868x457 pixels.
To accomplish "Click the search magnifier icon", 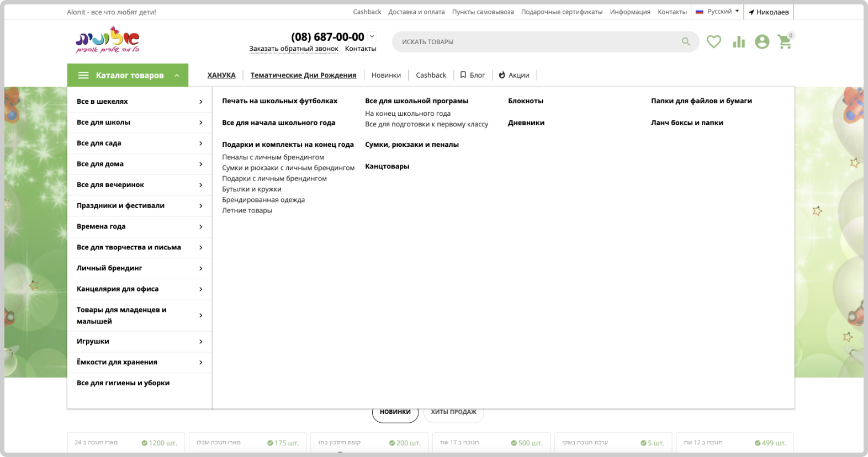I will point(686,42).
